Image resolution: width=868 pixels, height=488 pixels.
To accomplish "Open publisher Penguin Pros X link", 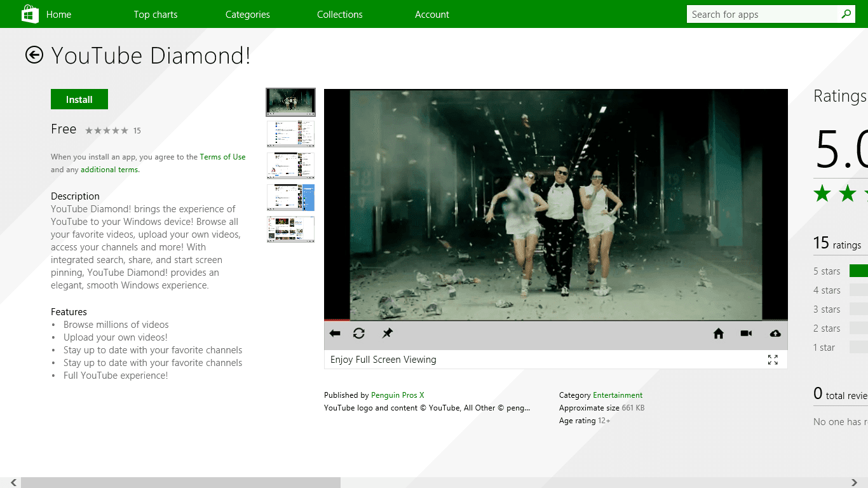I will (398, 395).
